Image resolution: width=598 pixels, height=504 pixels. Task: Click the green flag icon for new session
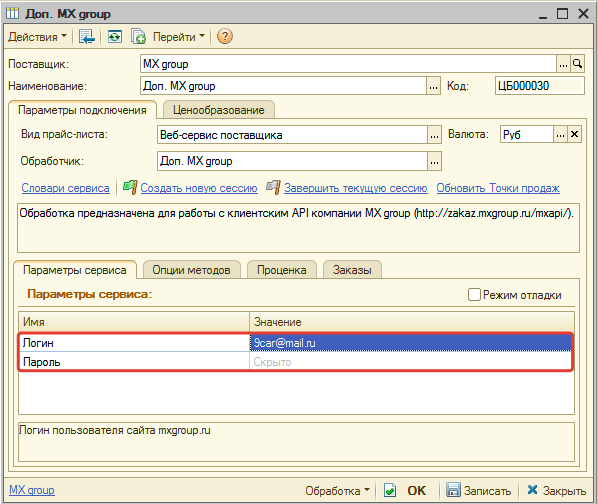[130, 187]
